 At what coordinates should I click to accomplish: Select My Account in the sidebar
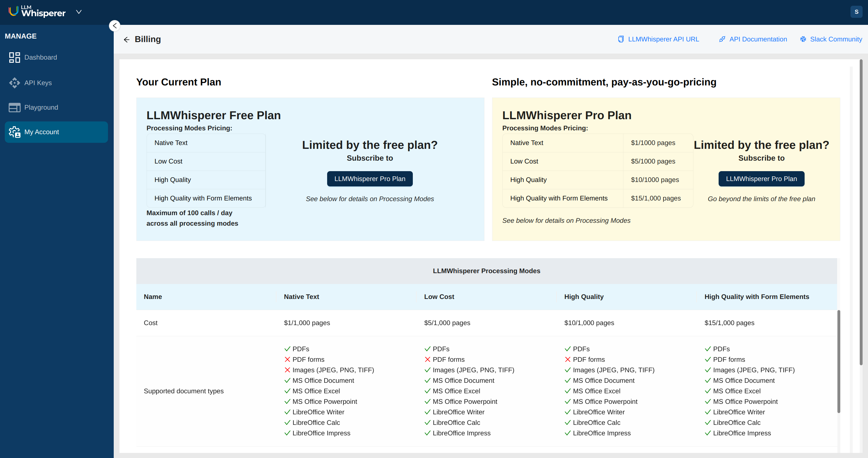56,132
